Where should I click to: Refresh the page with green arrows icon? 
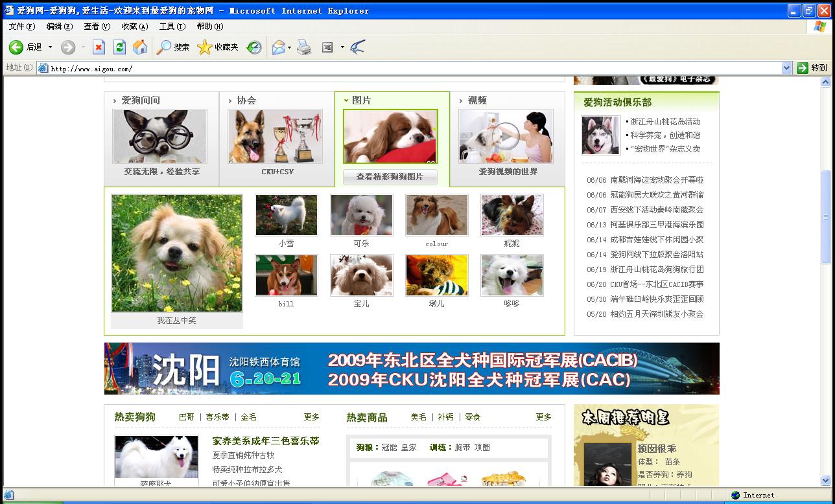tap(119, 47)
